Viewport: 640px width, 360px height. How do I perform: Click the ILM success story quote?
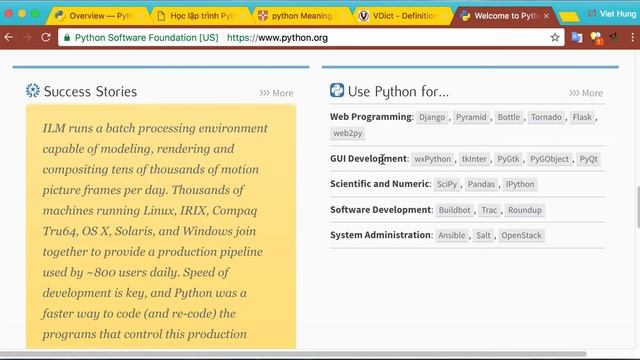point(161,227)
